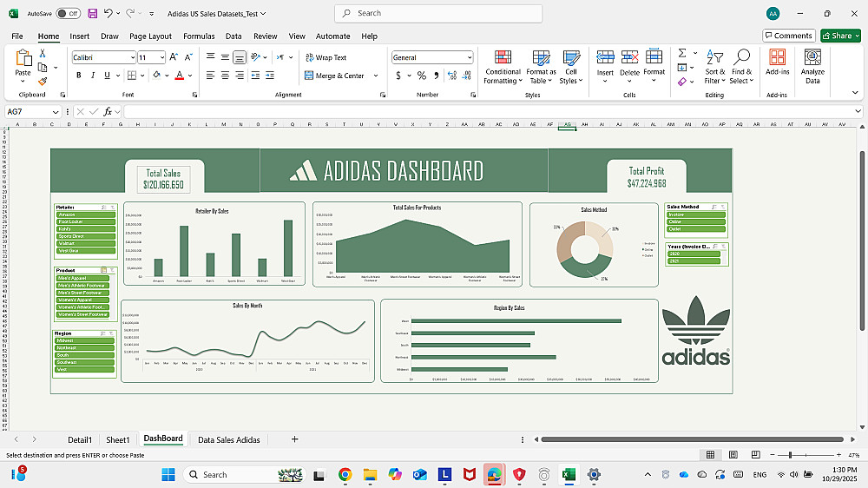
Task: Toggle the Amazon retailer slicer item
Action: pos(86,214)
